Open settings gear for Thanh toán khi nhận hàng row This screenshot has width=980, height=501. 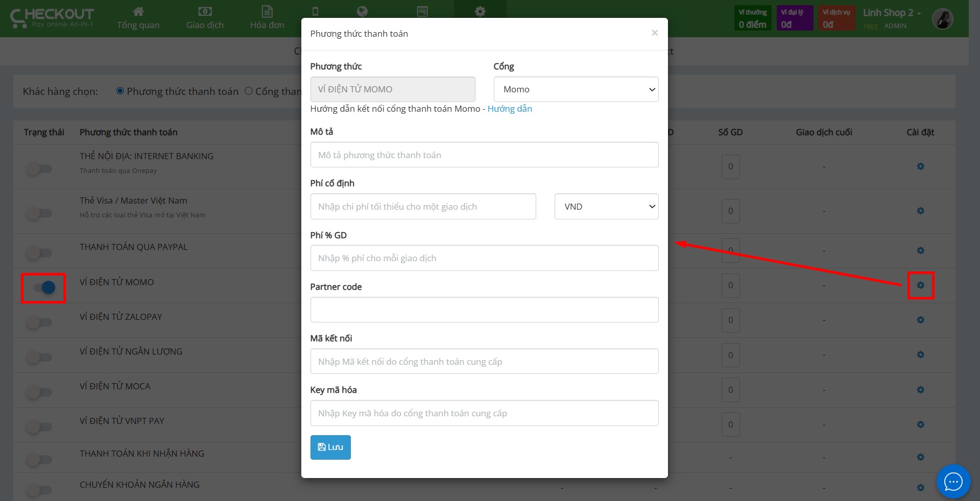pos(920,457)
